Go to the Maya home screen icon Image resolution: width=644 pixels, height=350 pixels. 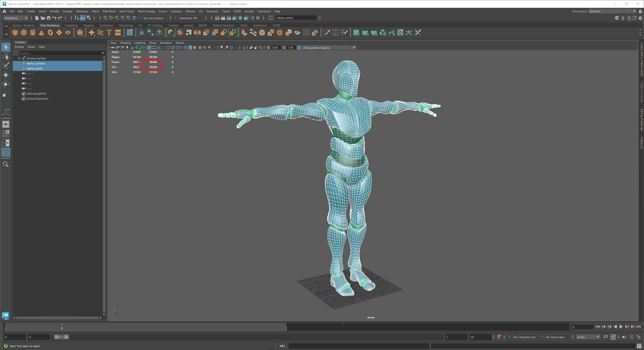click(4, 11)
